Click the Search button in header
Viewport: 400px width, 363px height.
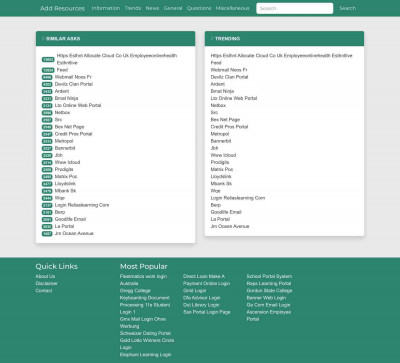347,8
